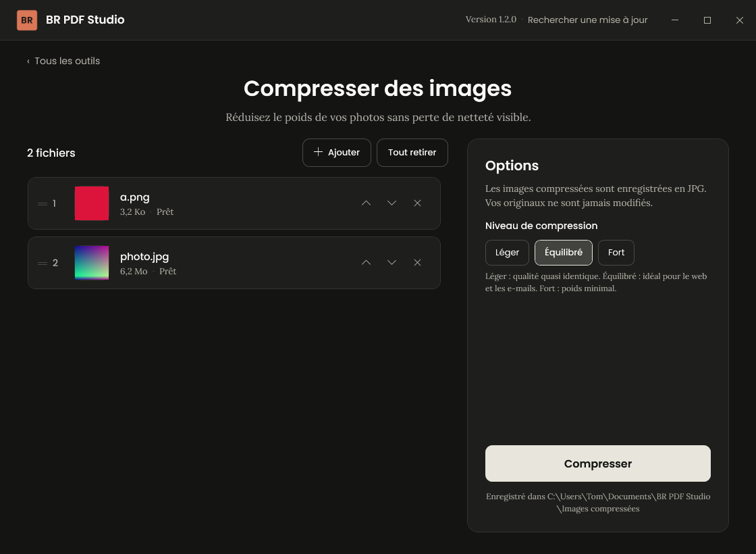The width and height of the screenshot is (756, 554).
Task: Move a.png up with chevron
Action: coord(366,203)
